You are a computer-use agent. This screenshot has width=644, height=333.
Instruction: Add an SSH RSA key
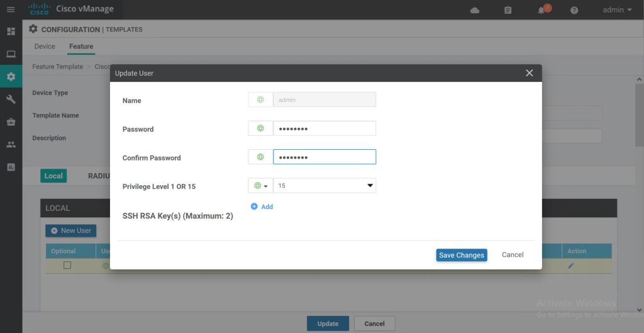[262, 206]
